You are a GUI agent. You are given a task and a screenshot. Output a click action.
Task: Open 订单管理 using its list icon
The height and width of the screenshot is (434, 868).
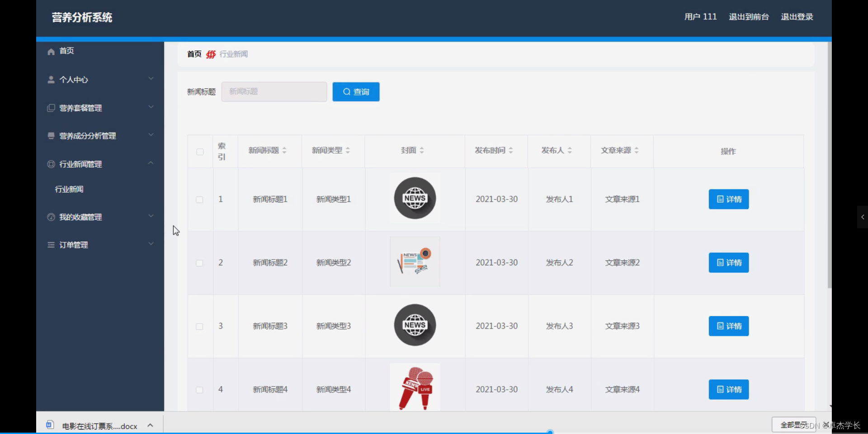click(x=51, y=245)
